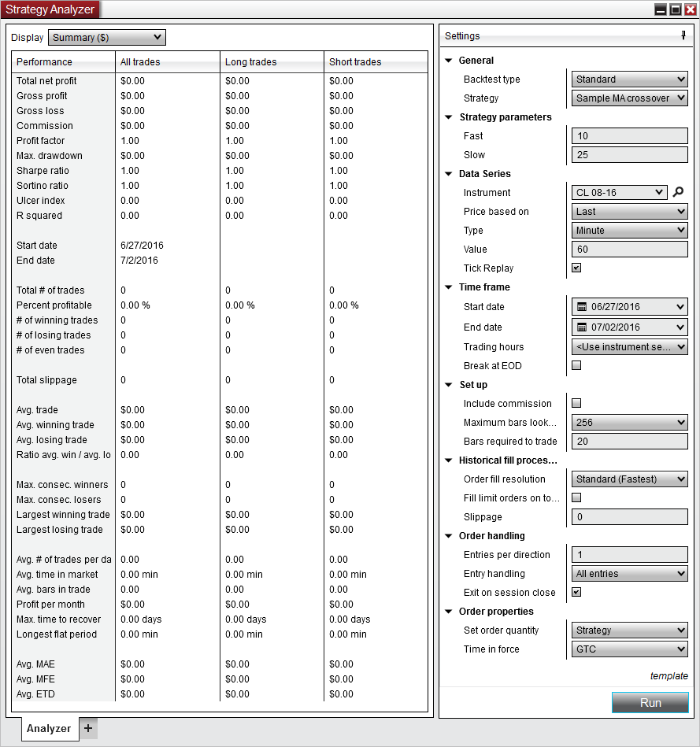
Task: Select the Avg. ETD row label
Action: [35, 694]
